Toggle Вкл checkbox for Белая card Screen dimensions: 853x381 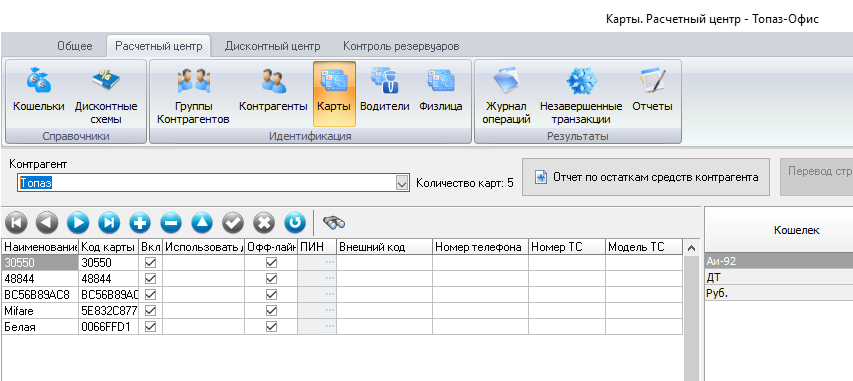click(x=151, y=327)
